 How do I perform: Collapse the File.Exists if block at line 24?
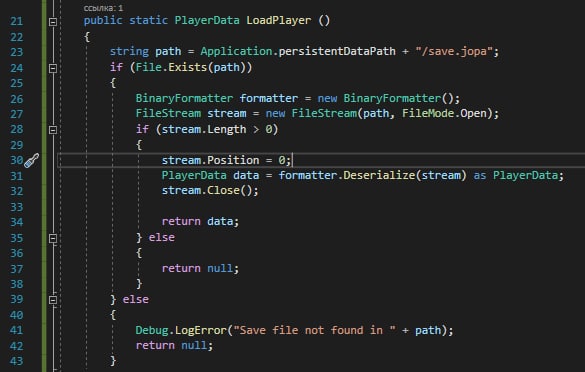click(x=53, y=68)
